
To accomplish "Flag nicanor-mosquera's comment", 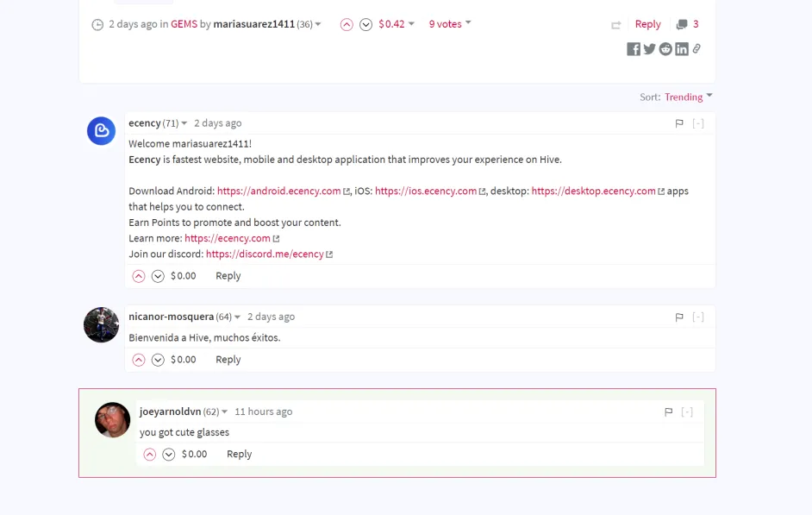I will click(x=679, y=317).
